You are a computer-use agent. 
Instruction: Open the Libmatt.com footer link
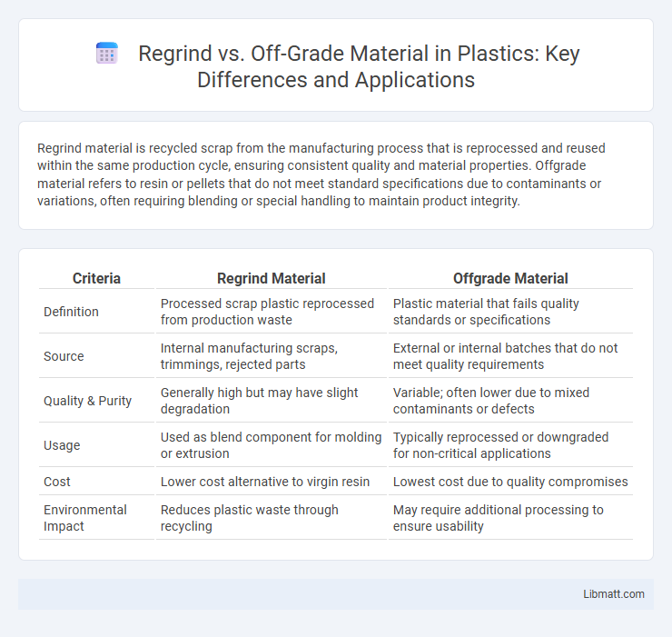tap(613, 593)
